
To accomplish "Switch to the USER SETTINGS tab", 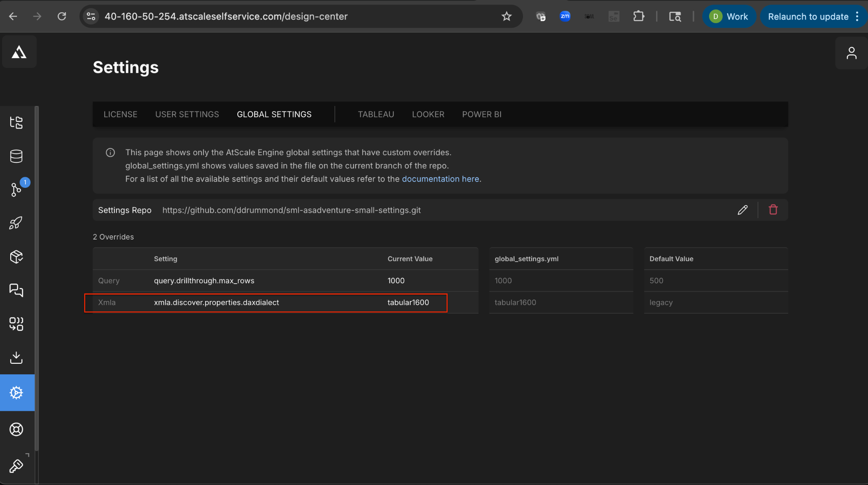I will tap(187, 114).
